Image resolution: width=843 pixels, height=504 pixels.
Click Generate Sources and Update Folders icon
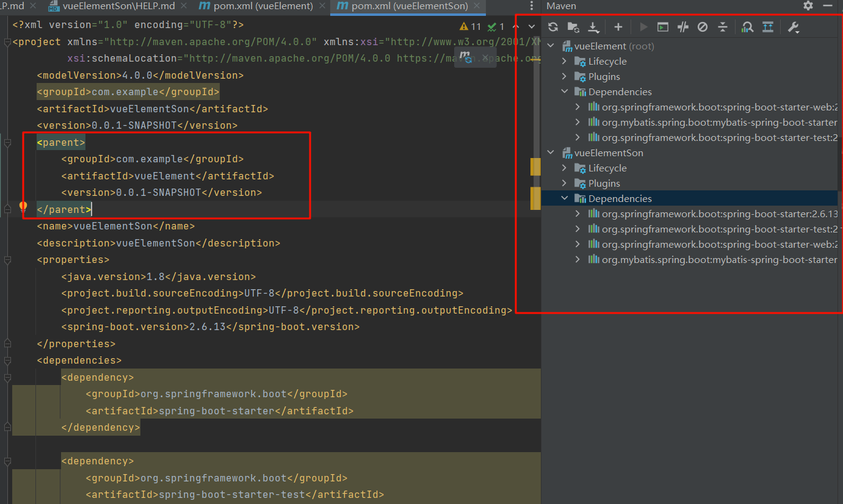coord(573,27)
